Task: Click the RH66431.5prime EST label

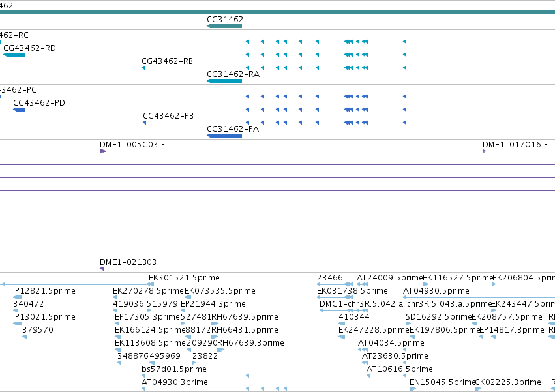Action: (245, 330)
